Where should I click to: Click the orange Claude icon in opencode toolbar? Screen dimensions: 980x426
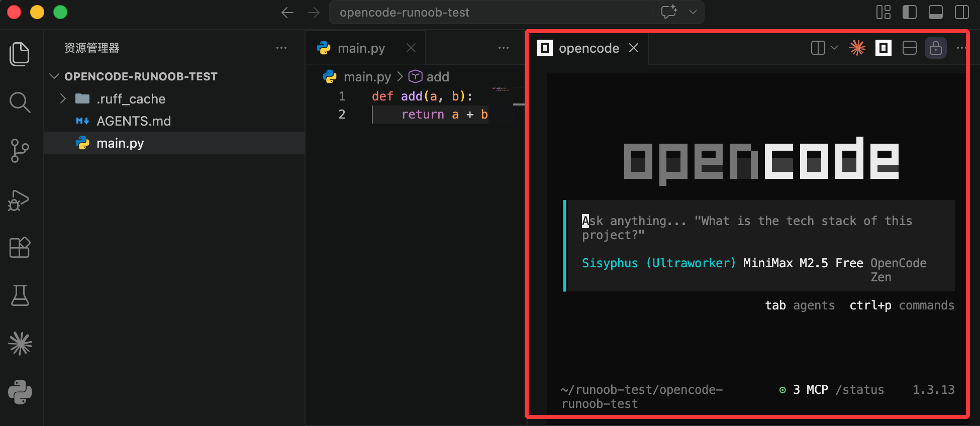click(x=857, y=48)
